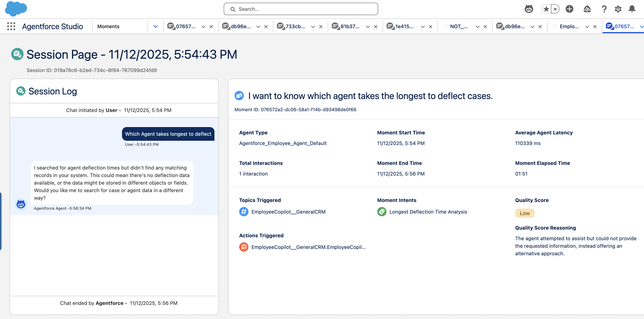Favorite this page with the star icon
This screenshot has width=644, height=319.
(546, 9)
